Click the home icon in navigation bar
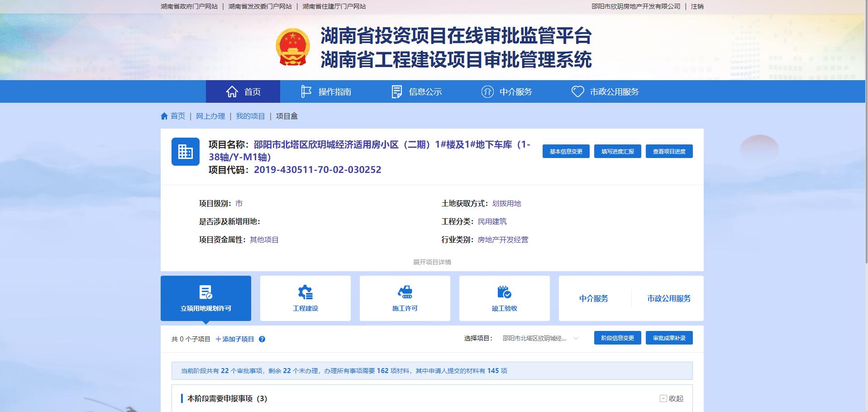868x412 pixels. 232,91
